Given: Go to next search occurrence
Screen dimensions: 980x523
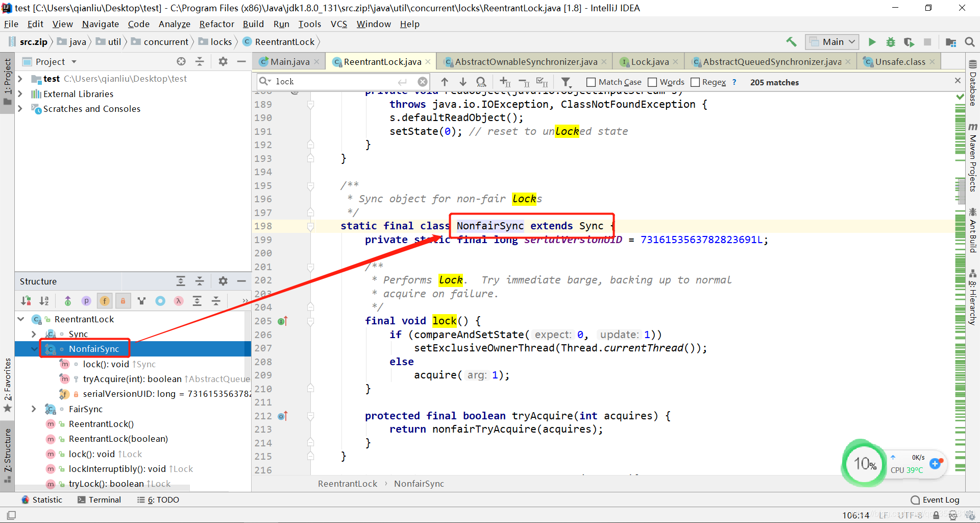Looking at the screenshot, I should pyautogui.click(x=463, y=82).
